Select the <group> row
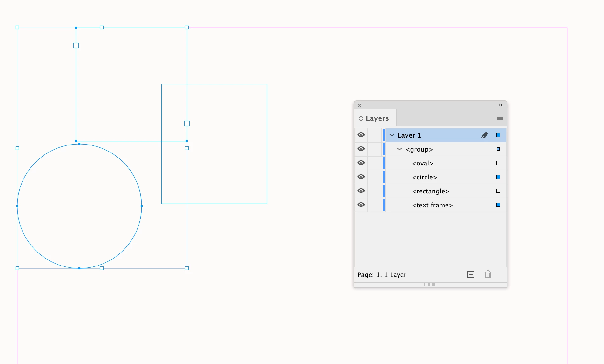 click(x=430, y=149)
